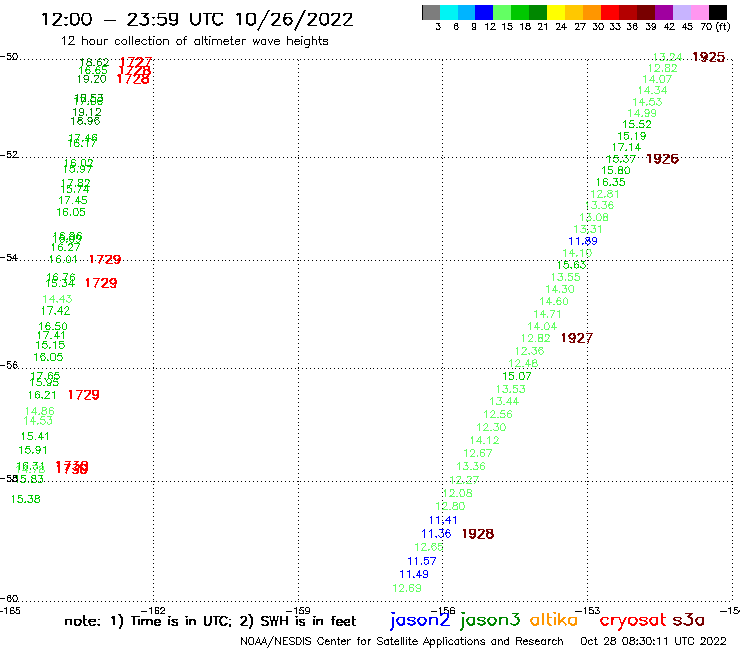Click the blue wave height 11.49
This screenshot has width=740, height=650.
[414, 574]
